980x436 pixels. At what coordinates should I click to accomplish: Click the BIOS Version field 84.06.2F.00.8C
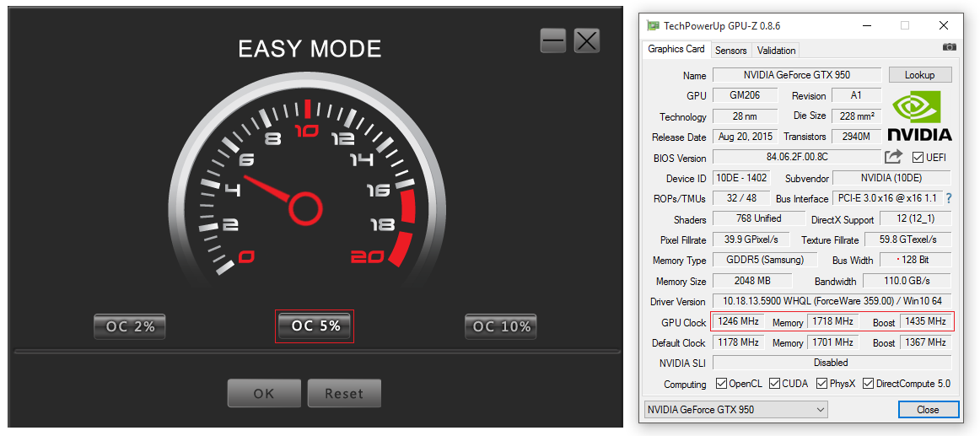(x=796, y=157)
